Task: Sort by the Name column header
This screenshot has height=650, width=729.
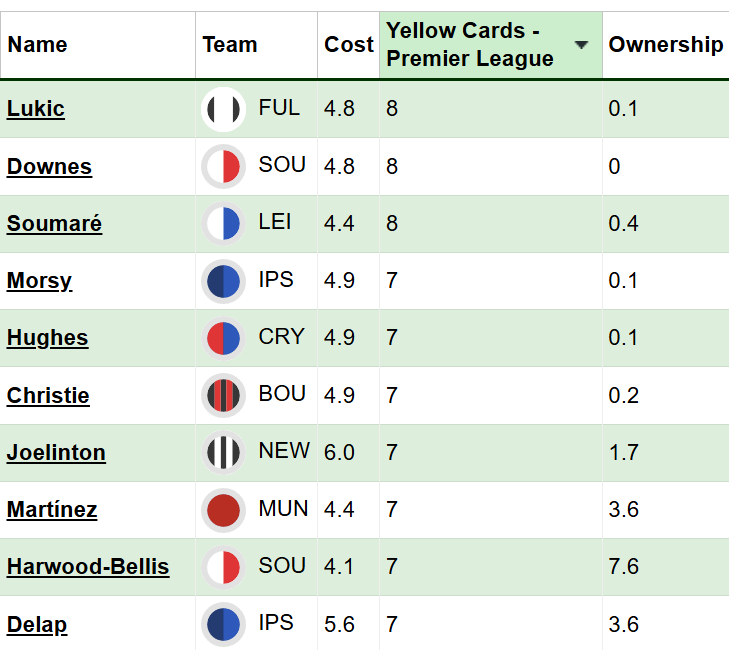Action: coord(38,45)
